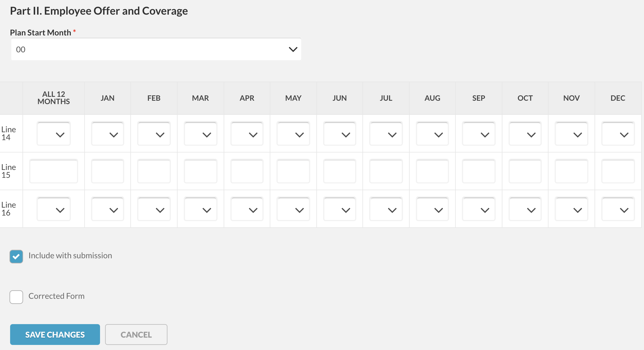644x350 pixels.
Task: Focus Line 15 MAY input field
Action: click(x=293, y=171)
